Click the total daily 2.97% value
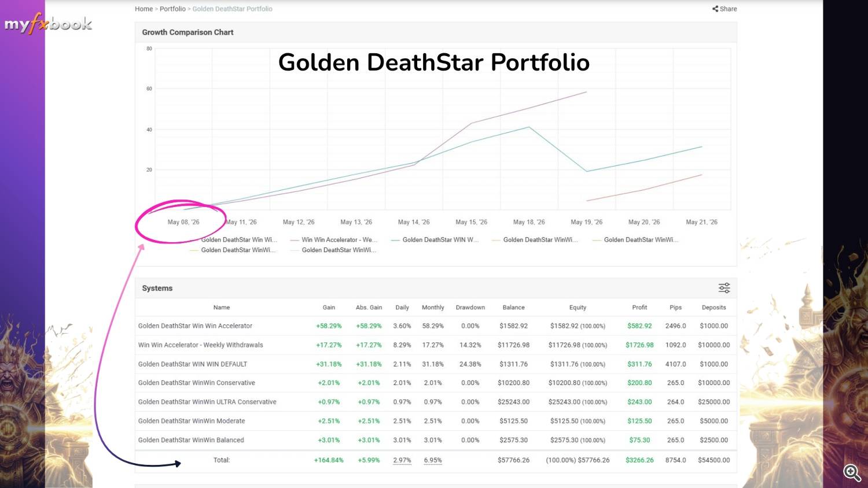Viewport: 868px width, 488px height. pos(402,460)
